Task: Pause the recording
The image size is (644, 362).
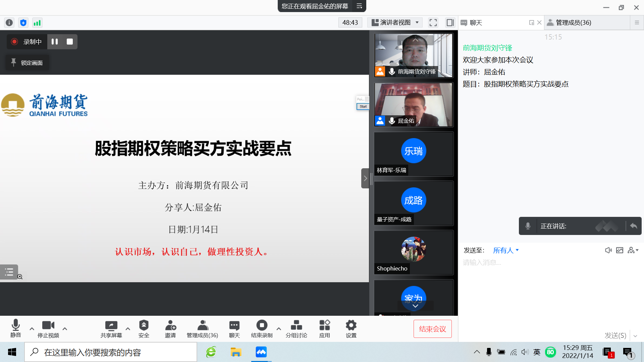Action: (x=55, y=42)
